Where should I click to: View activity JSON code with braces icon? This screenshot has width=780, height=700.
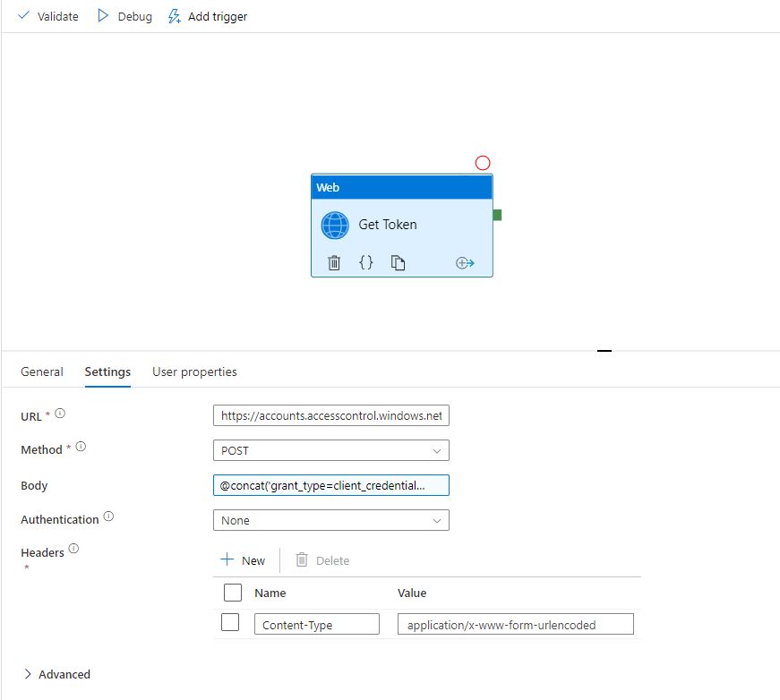365,262
